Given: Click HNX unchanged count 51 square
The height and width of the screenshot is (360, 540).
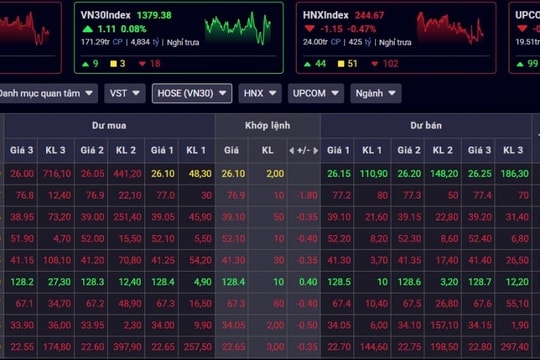Looking at the screenshot, I should tap(341, 64).
